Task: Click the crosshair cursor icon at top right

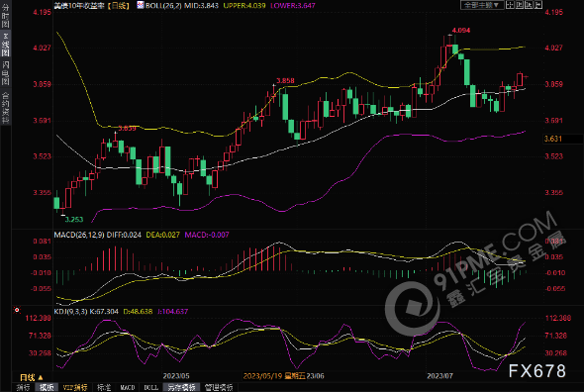Action: pyautogui.click(x=510, y=5)
